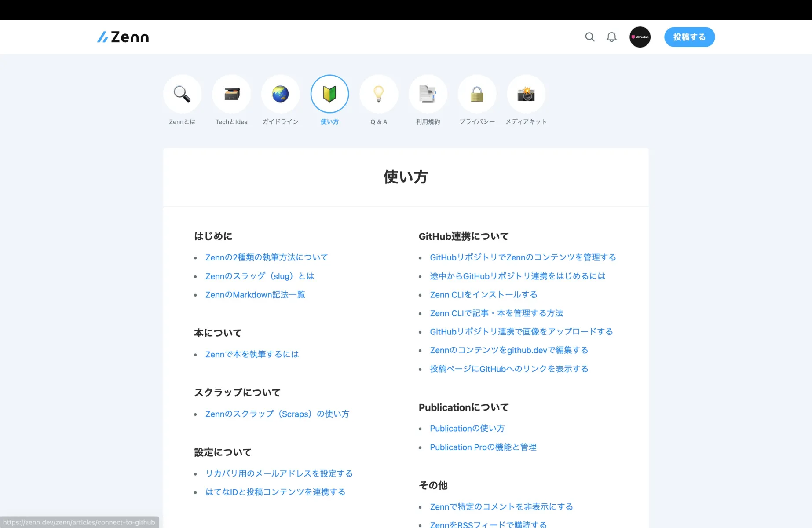Select the 利用規約 document icon

coord(428,94)
